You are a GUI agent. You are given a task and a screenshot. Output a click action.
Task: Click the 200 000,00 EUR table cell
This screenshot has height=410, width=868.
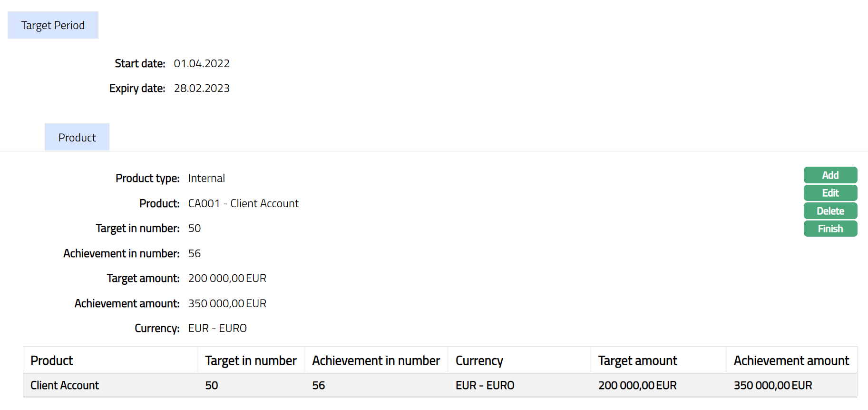click(637, 385)
